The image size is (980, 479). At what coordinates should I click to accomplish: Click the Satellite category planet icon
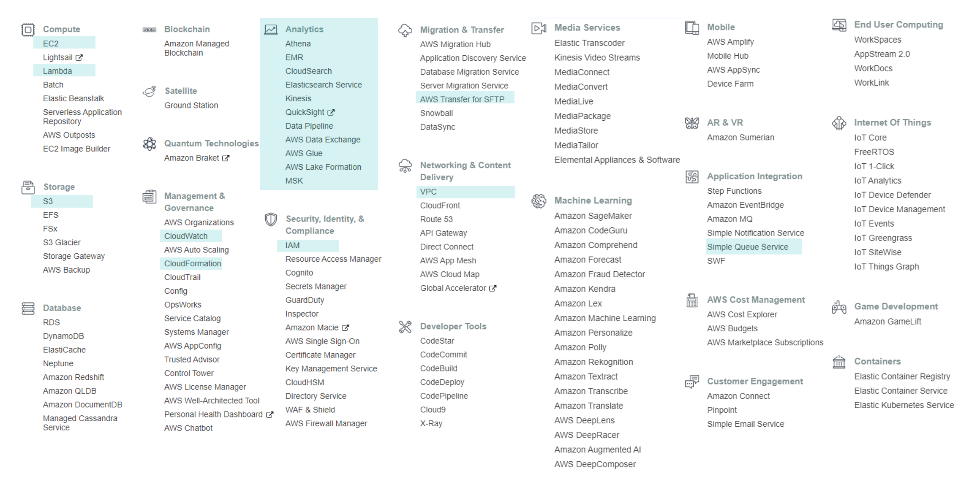pos(150,91)
